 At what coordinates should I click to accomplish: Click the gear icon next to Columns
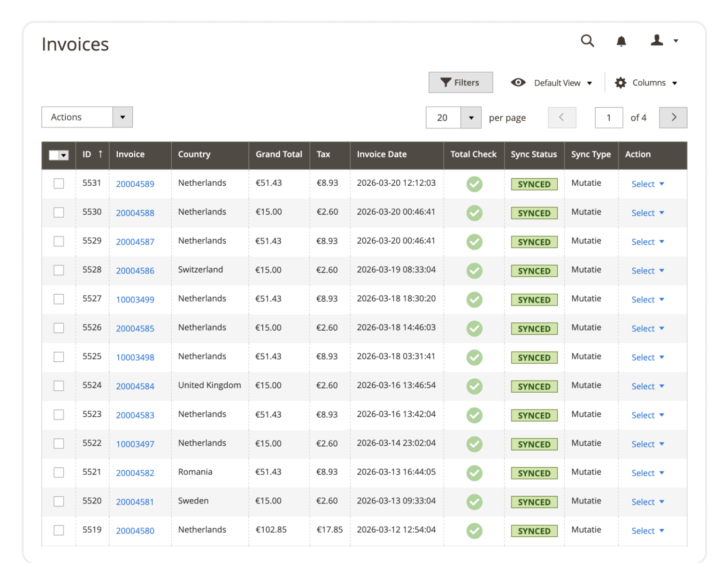pos(621,82)
